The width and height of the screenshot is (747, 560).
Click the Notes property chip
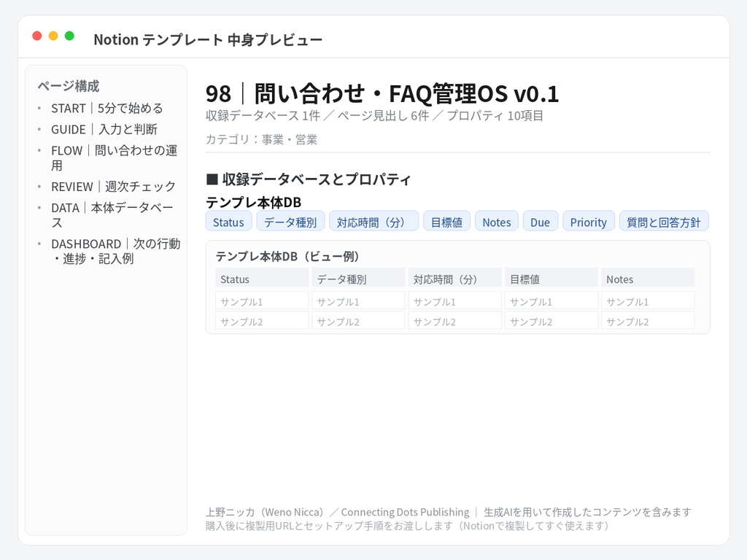click(497, 222)
